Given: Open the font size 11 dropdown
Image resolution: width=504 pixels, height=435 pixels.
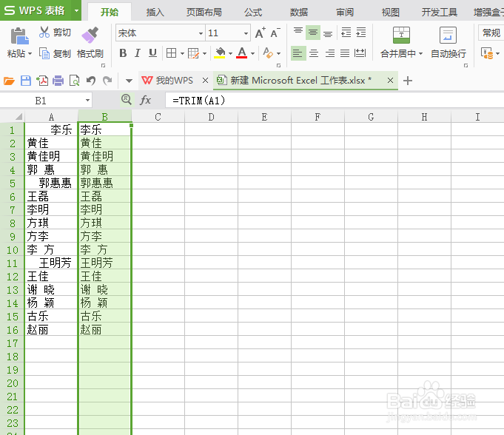Looking at the screenshot, I should coord(246,33).
